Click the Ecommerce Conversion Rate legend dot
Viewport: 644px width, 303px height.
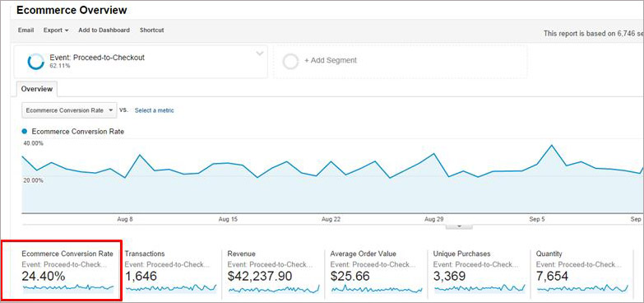pyautogui.click(x=24, y=132)
